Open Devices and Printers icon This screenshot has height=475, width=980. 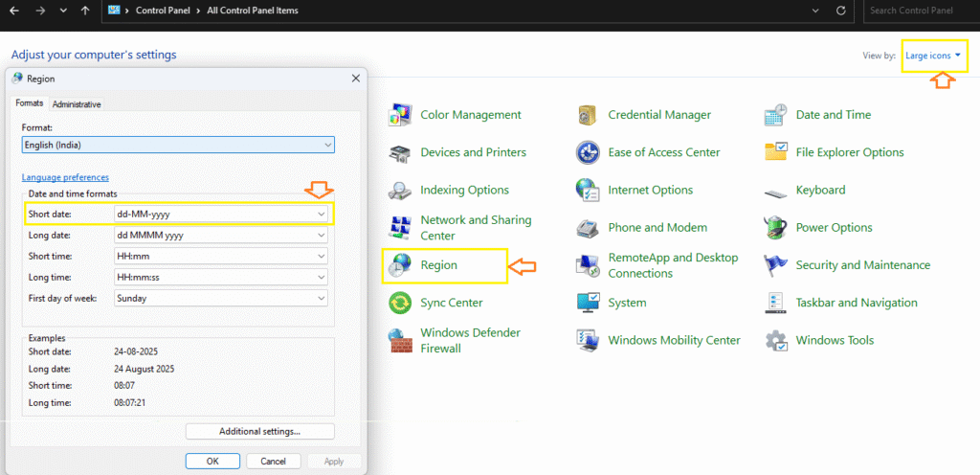tap(399, 152)
